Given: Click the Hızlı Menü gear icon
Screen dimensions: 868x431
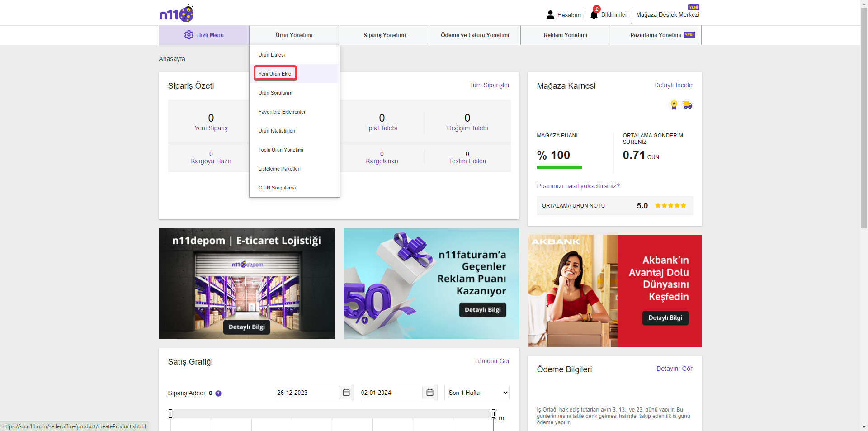Looking at the screenshot, I should [x=189, y=35].
